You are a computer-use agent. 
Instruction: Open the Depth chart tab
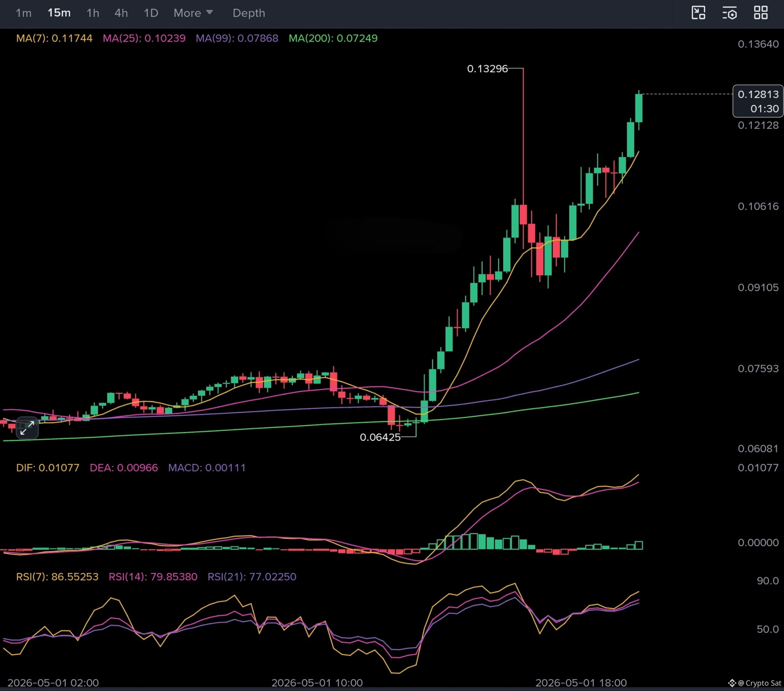pyautogui.click(x=249, y=13)
